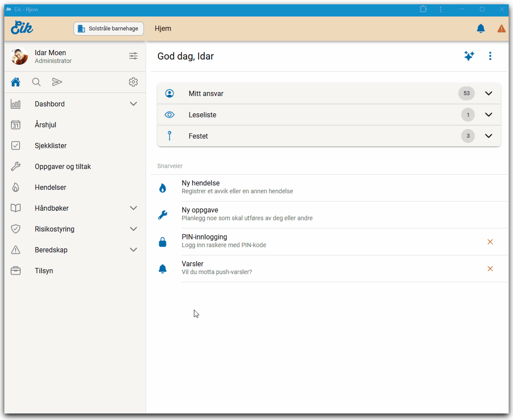Click the Solstråle barnehage organization button
The image size is (513, 420).
click(109, 29)
